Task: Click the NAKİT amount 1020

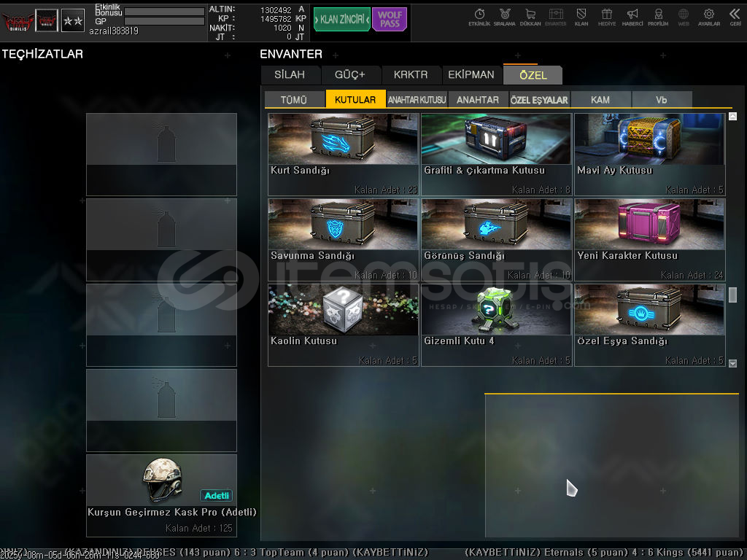Action: pos(282,28)
